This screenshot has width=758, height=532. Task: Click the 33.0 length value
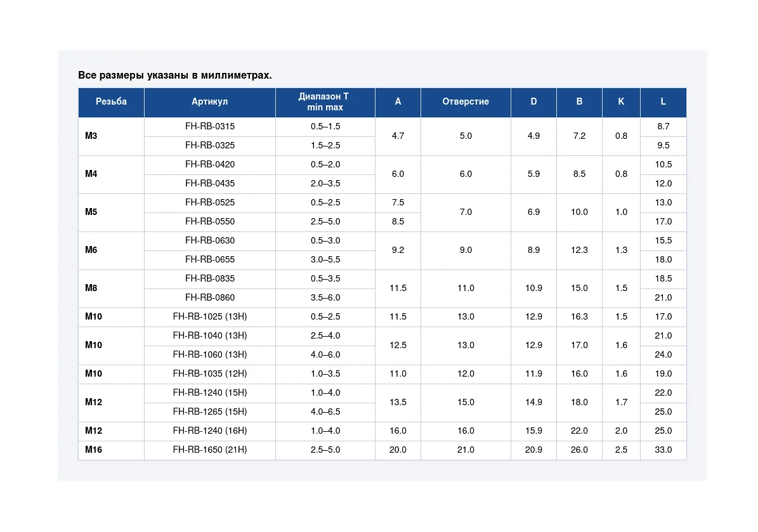pyautogui.click(x=663, y=450)
